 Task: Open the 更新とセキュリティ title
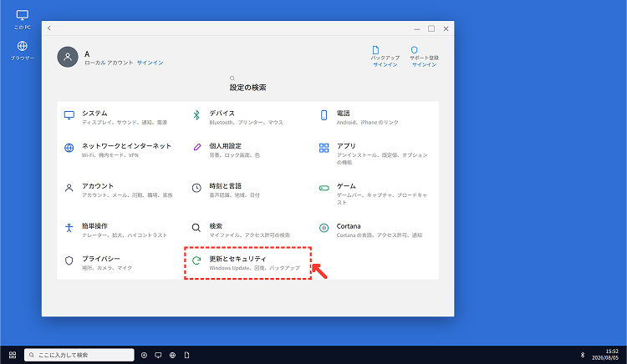(237, 259)
